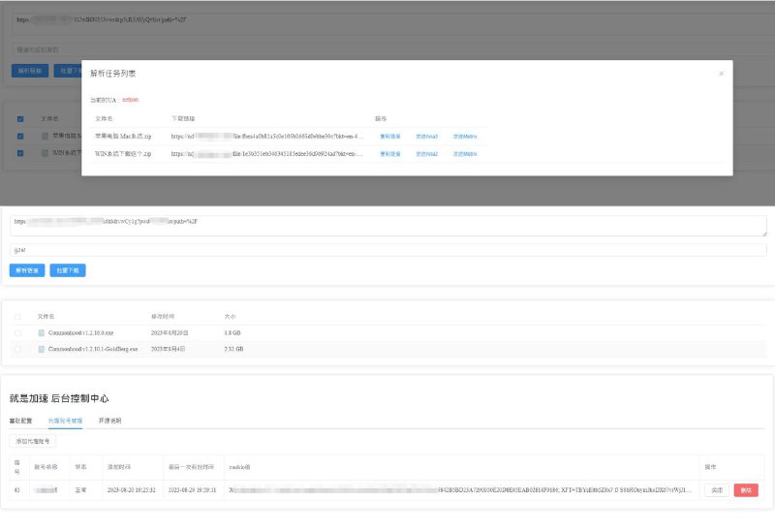Tick checkbox for Coromonhood.v1.2.10.0.exe row
This screenshot has height=532, width=775.
(17, 332)
